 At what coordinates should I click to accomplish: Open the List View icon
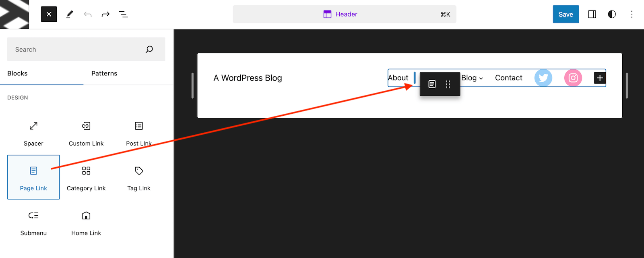(124, 14)
